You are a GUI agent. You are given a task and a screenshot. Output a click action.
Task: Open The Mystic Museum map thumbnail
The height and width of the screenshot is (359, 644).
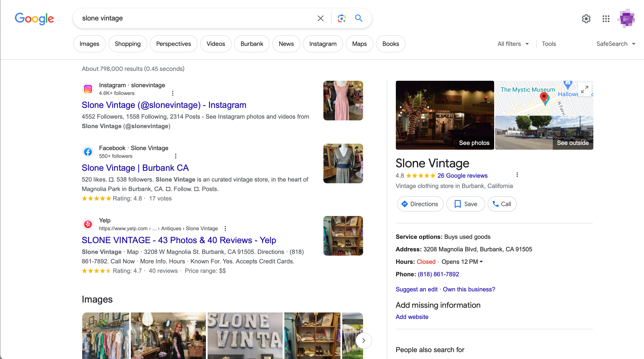[544, 98]
